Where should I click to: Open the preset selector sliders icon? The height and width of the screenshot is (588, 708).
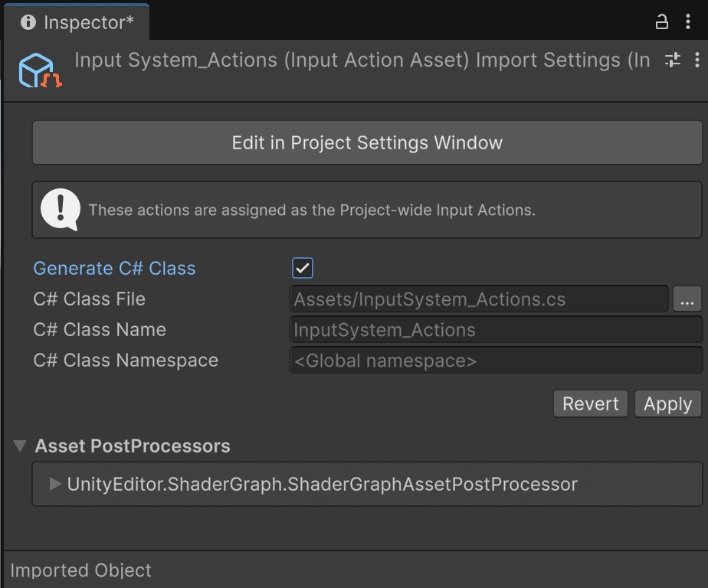pyautogui.click(x=673, y=60)
